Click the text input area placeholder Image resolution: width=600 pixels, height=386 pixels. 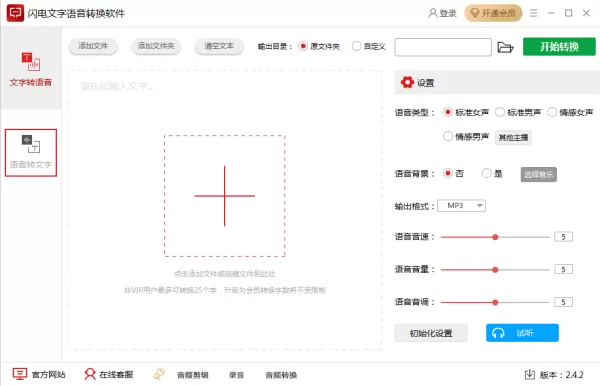pos(118,86)
